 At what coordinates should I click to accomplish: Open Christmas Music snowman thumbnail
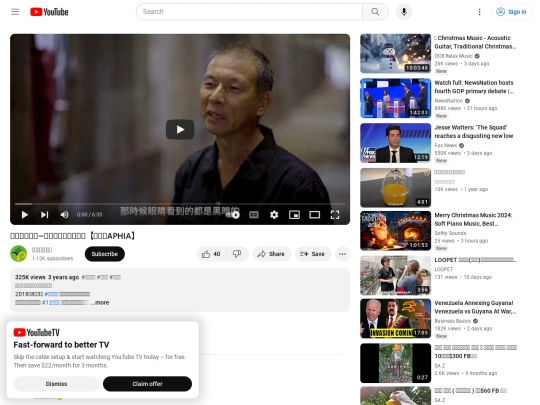pos(395,53)
